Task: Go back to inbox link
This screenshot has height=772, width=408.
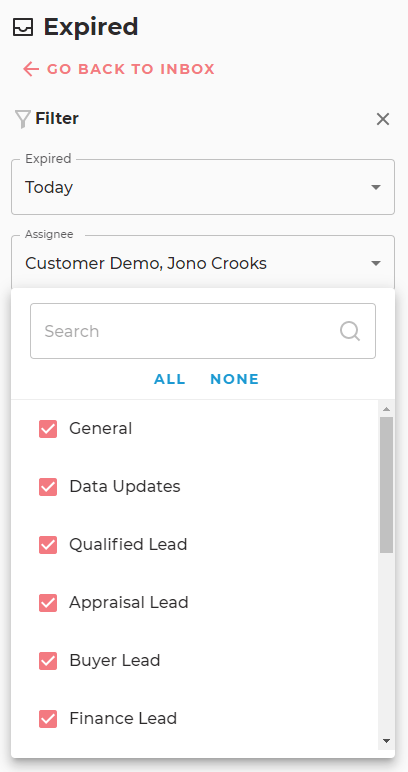Action: pyautogui.click(x=119, y=69)
